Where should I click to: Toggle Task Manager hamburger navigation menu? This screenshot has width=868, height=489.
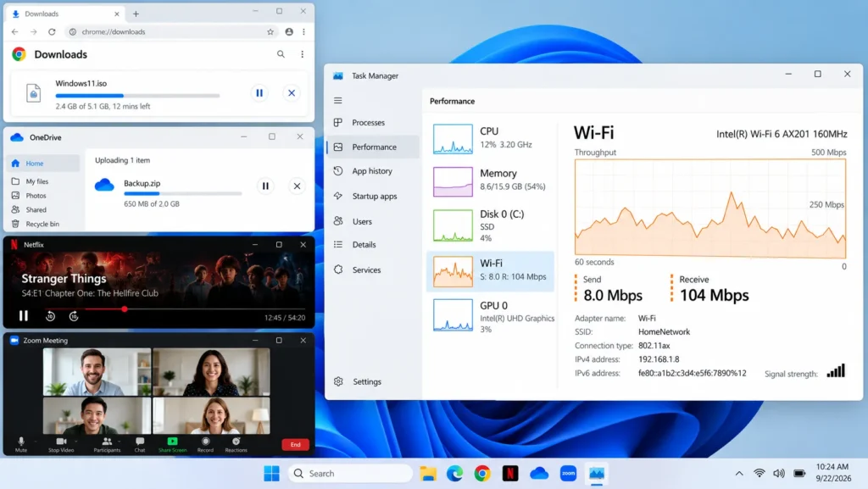(337, 101)
